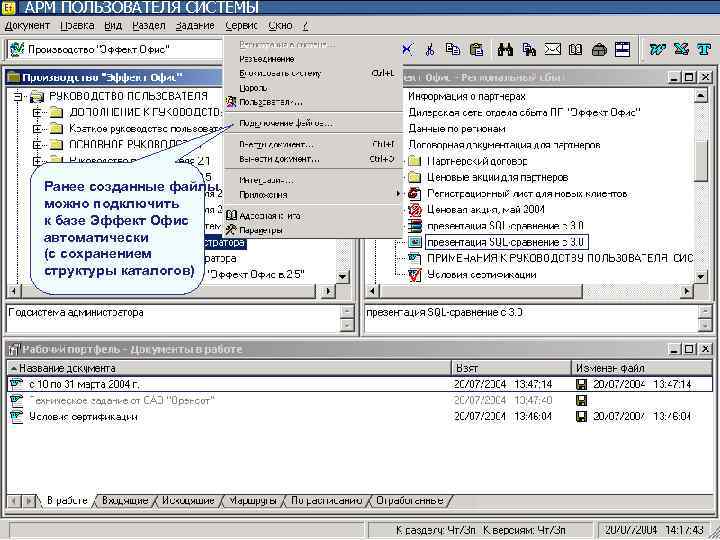Screen dimensions: 720x540
Task: Select Данные по регионам tree row
Action: point(457,129)
